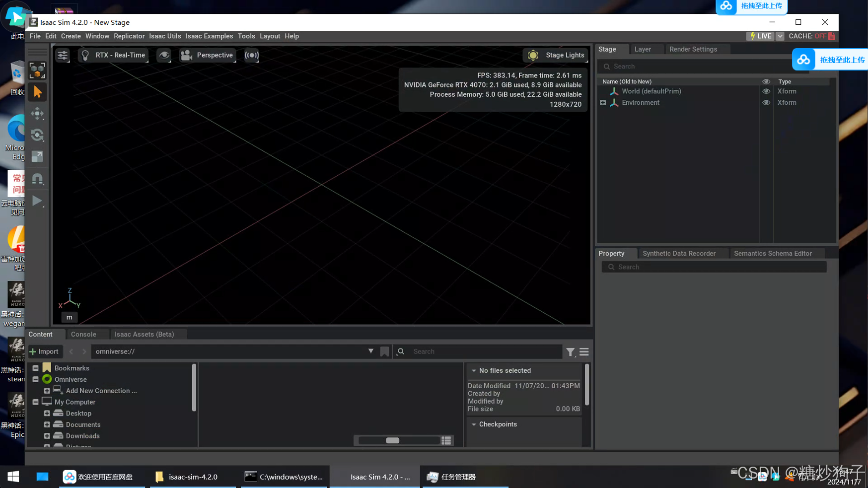Activate the Scale tool
This screenshot has width=868, height=488.
[x=37, y=157]
